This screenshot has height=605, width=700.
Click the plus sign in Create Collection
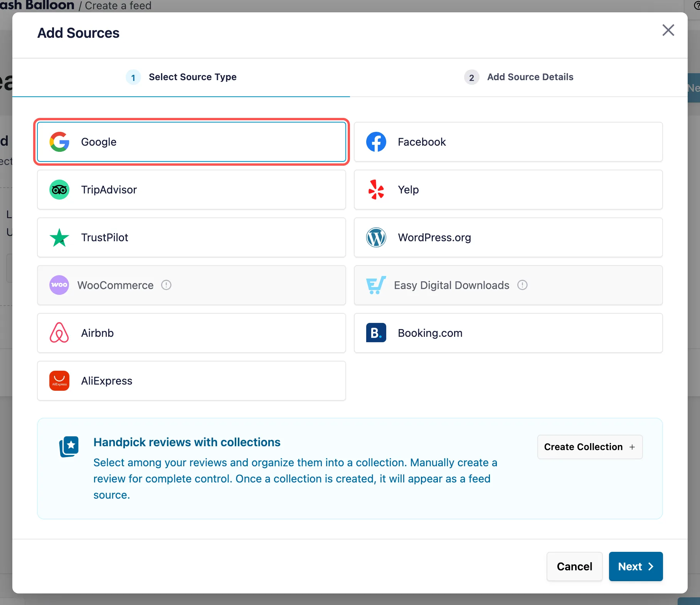coord(632,447)
